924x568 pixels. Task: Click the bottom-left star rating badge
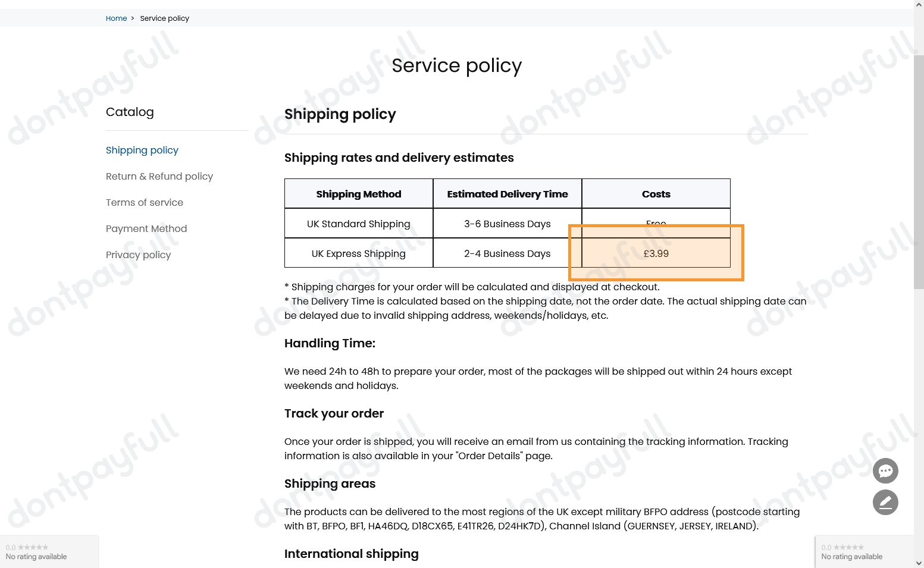37,552
